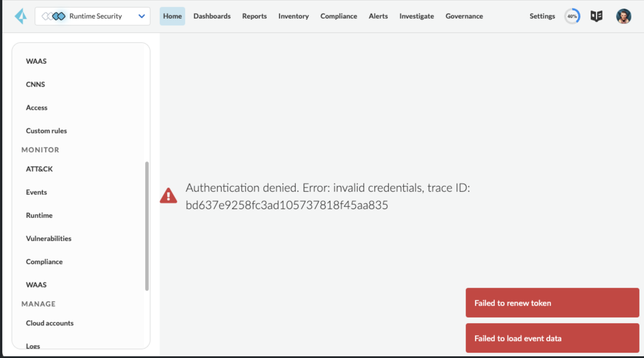The image size is (644, 358).
Task: Open ATT&CK under Monitor section
Action: point(39,169)
